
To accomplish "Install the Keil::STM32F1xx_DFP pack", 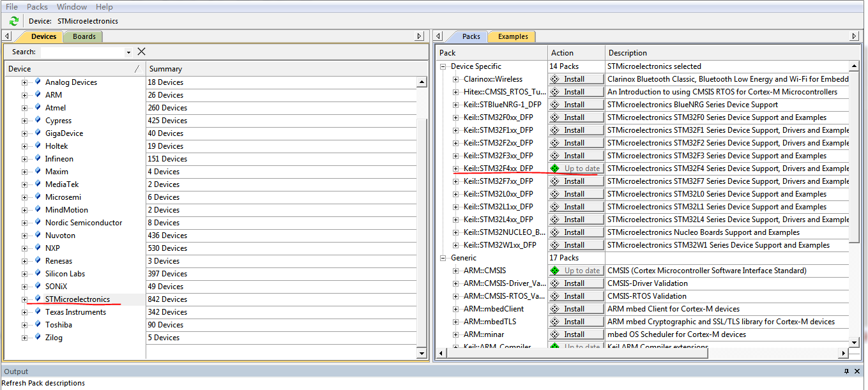I will click(x=575, y=130).
